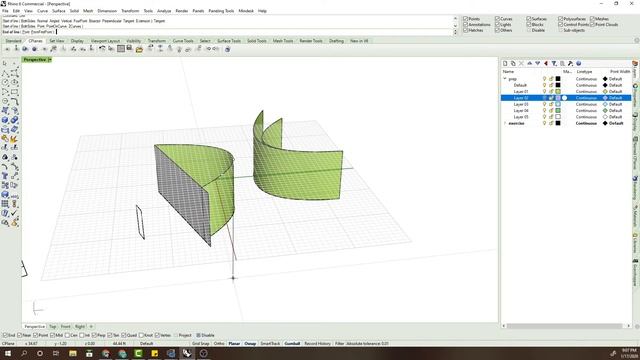Click the Delete layer X icon
Screen dimensions: 640x360
coord(521,64)
